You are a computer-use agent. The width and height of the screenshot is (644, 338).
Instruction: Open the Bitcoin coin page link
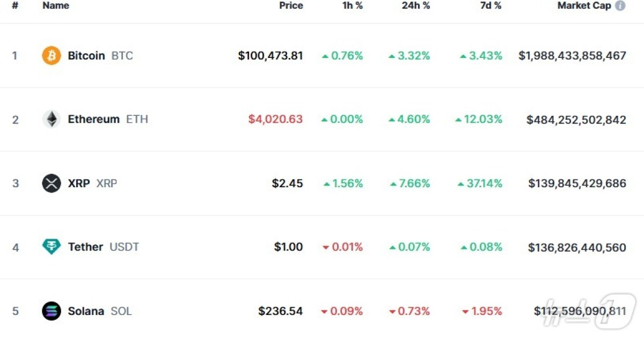point(86,55)
